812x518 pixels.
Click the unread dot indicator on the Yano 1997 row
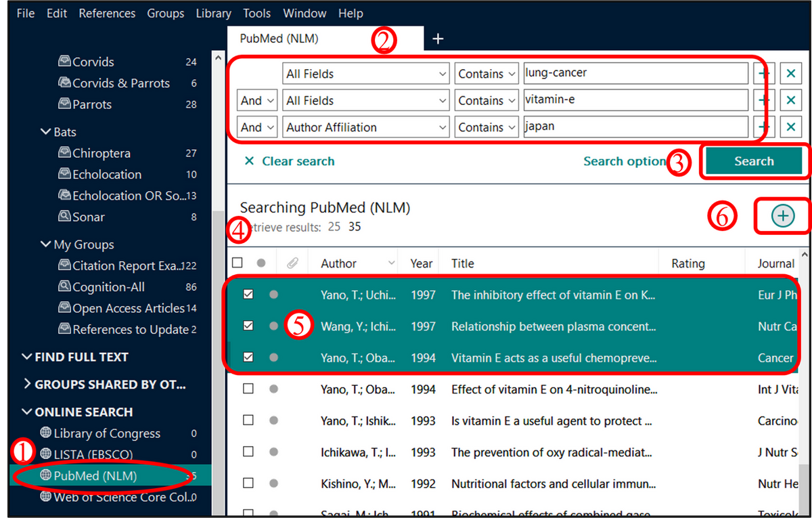tap(273, 295)
